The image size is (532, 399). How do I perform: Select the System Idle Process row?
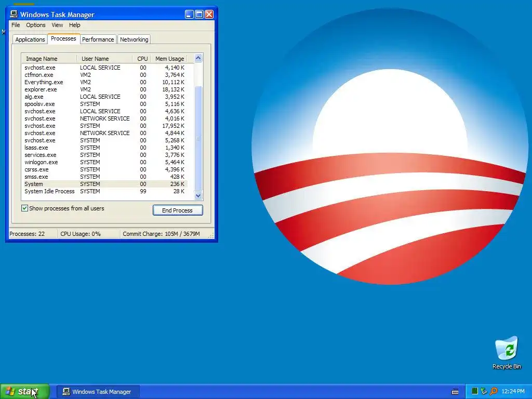pyautogui.click(x=104, y=191)
